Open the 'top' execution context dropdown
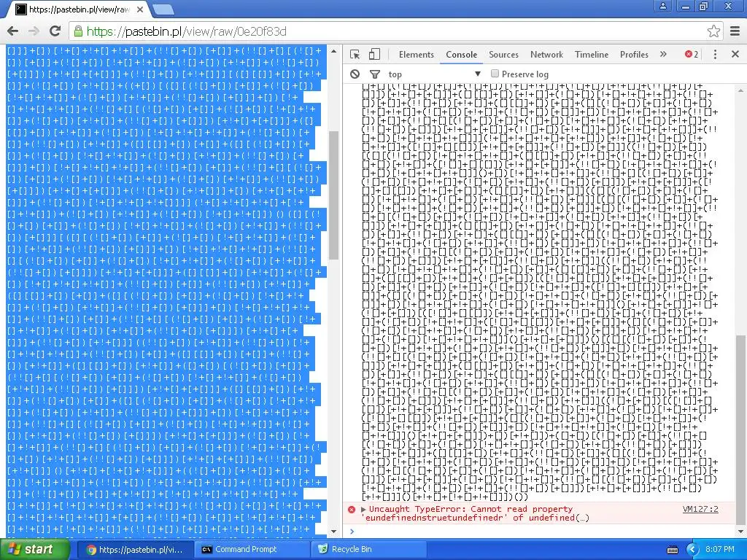The height and width of the screenshot is (560, 747). click(434, 74)
